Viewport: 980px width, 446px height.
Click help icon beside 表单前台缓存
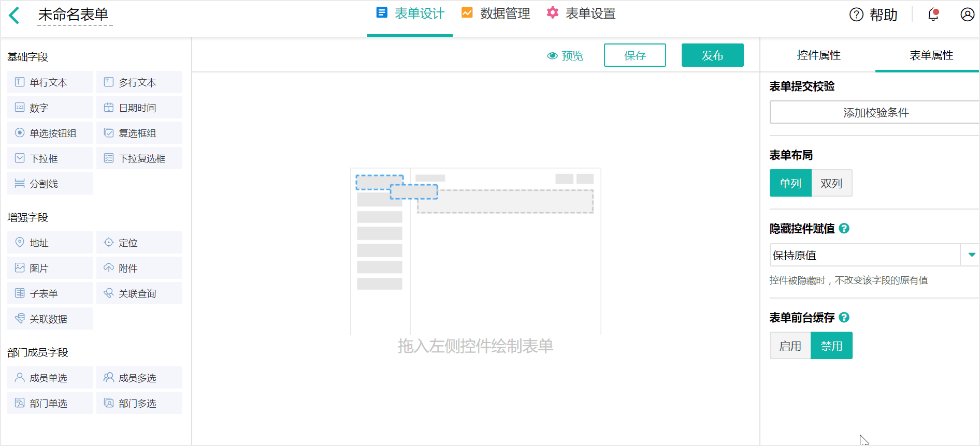pyautogui.click(x=844, y=317)
